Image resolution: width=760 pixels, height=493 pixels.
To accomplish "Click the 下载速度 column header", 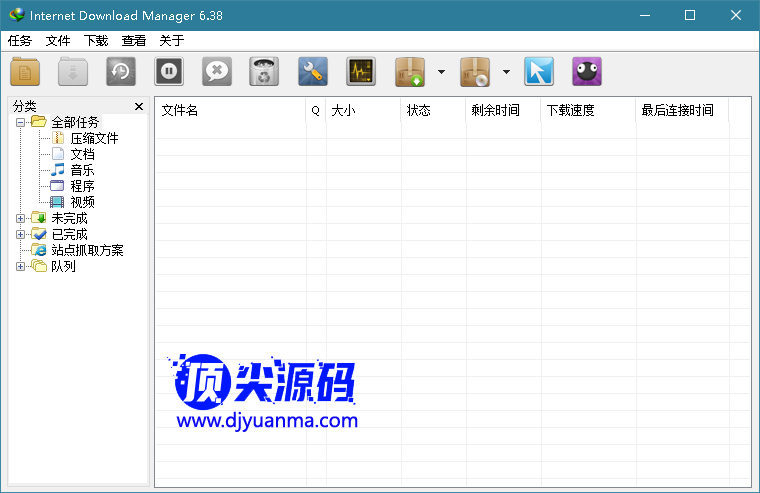I will 586,110.
